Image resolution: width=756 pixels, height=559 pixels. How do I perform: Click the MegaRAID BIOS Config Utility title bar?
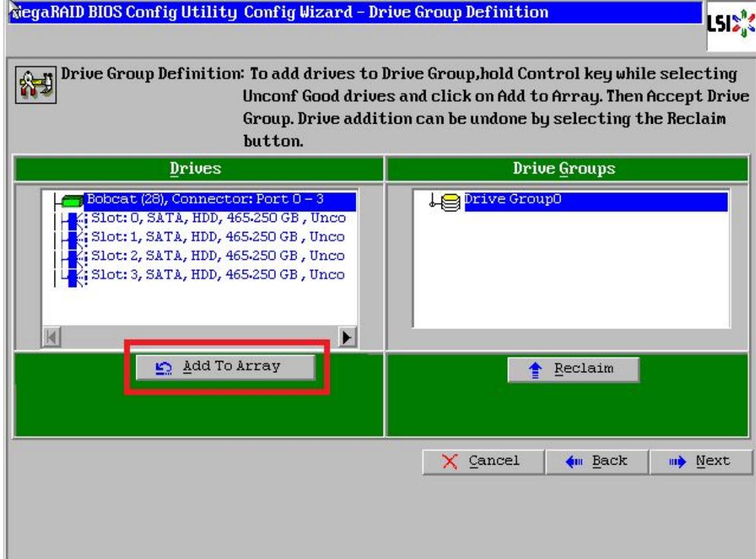pyautogui.click(x=356, y=12)
